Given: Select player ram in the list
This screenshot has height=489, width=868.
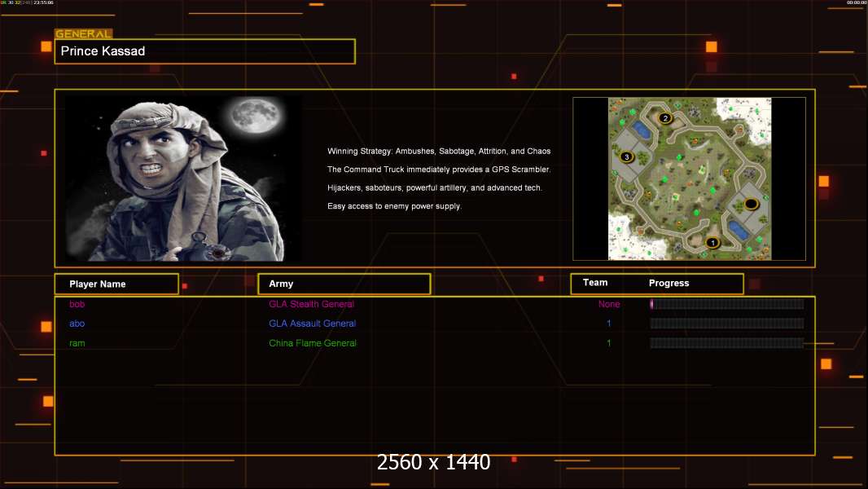Looking at the screenshot, I should point(77,343).
